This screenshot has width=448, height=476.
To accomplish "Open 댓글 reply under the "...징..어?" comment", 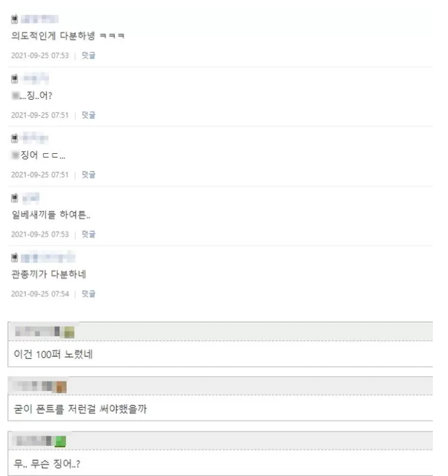I will [89, 115].
